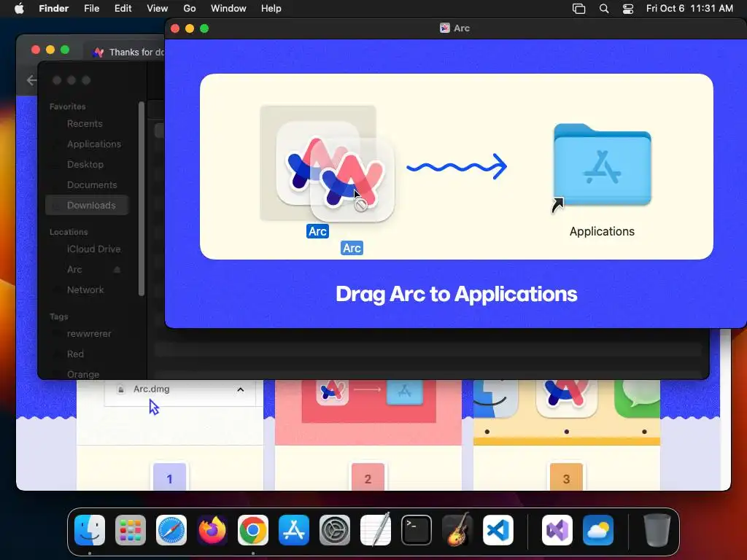This screenshot has height=560, width=747.
Task: Click the Arc label under the installer icon
Action: tap(317, 231)
